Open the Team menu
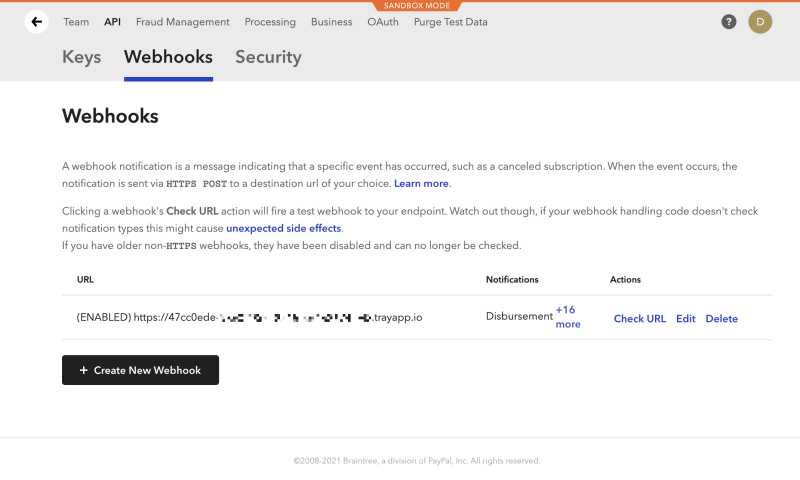This screenshot has width=800, height=480. point(76,22)
